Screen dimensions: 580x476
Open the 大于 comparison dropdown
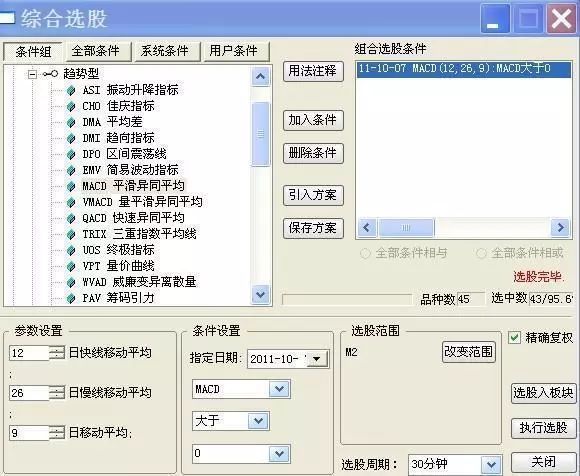258,421
